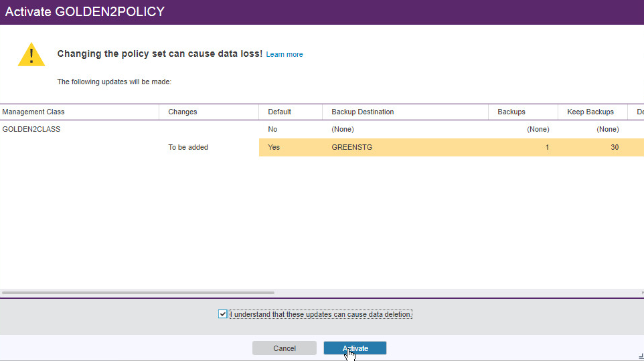Click the yellow warning triangle icon
This screenshot has height=361, width=644.
(31, 55)
